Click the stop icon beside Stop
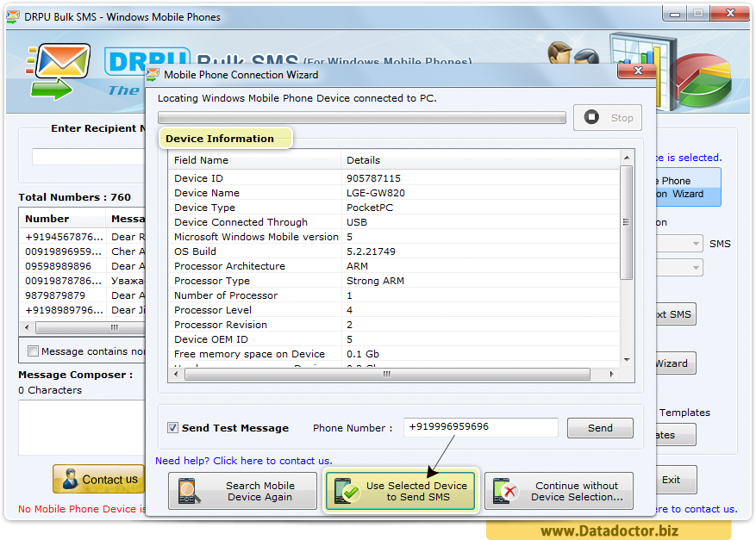 [591, 117]
